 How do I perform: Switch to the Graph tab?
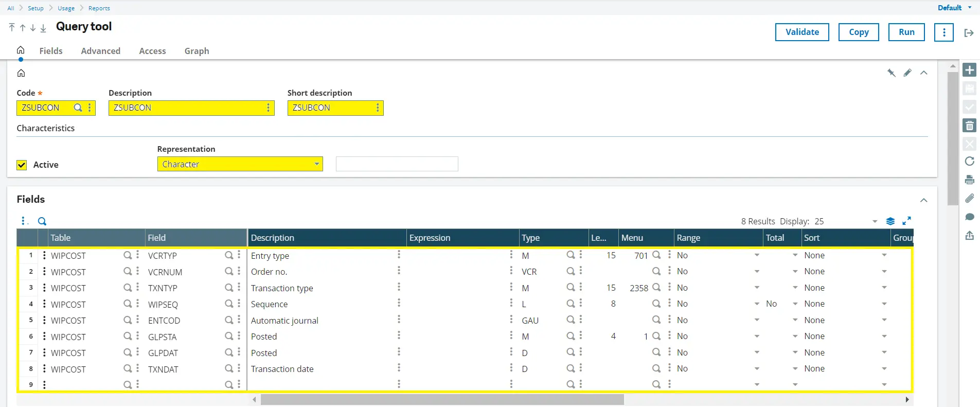pos(197,51)
